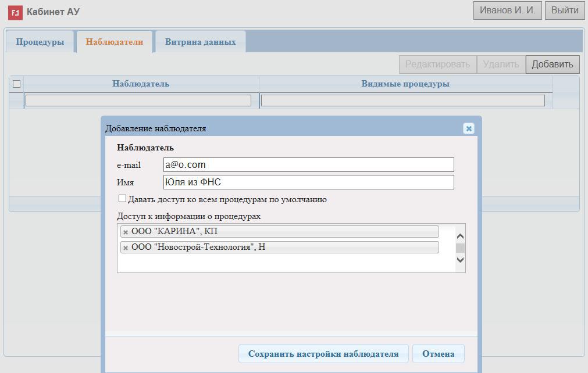Click the Наблюдатель column filter box
The width and height of the screenshot is (588, 373).
(x=138, y=101)
